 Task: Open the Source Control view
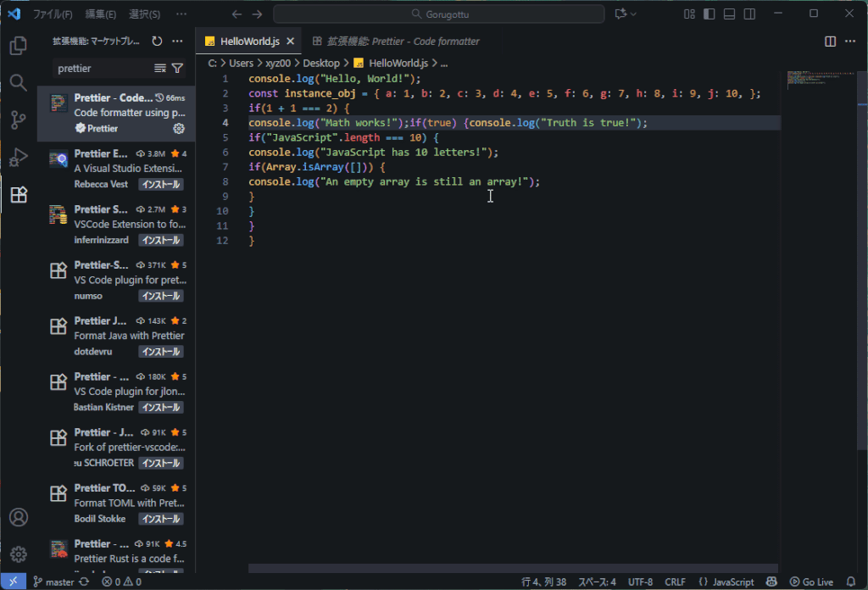tap(18, 120)
